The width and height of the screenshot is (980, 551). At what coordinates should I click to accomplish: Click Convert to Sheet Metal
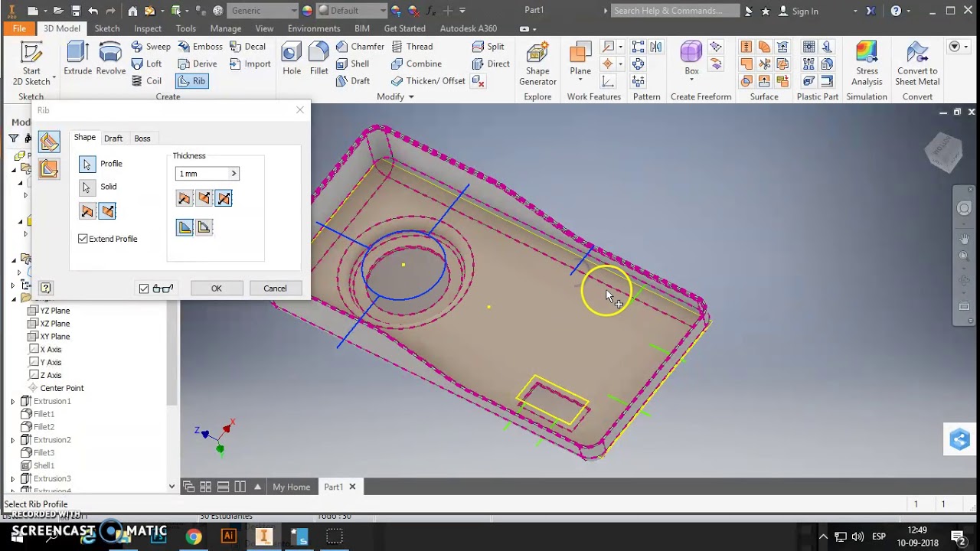click(917, 64)
